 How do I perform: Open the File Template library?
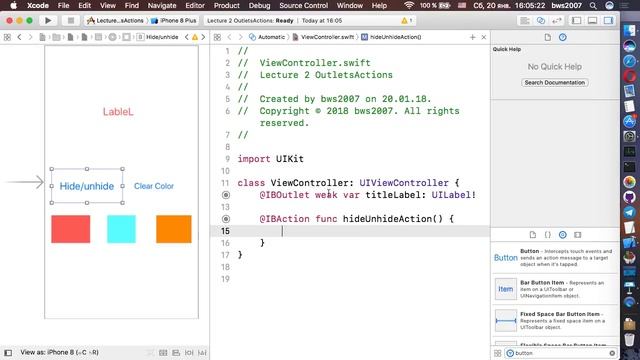pyautogui.click(x=532, y=235)
